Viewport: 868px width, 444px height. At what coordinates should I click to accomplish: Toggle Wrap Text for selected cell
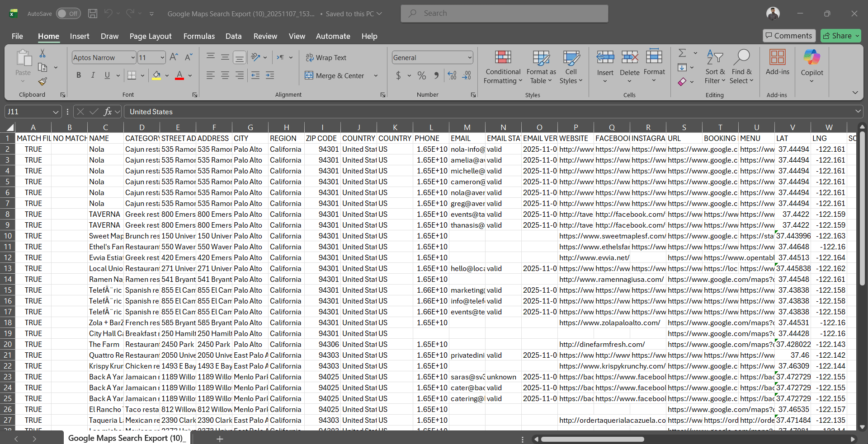pyautogui.click(x=326, y=57)
